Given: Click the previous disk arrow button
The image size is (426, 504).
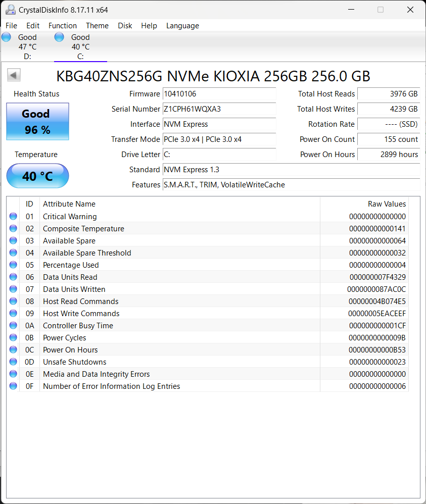Looking at the screenshot, I should (x=14, y=76).
